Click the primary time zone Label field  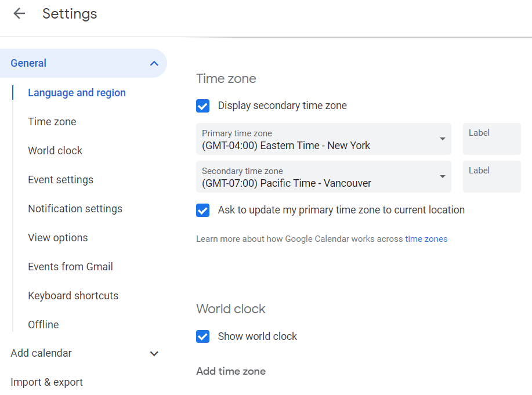[x=491, y=139]
